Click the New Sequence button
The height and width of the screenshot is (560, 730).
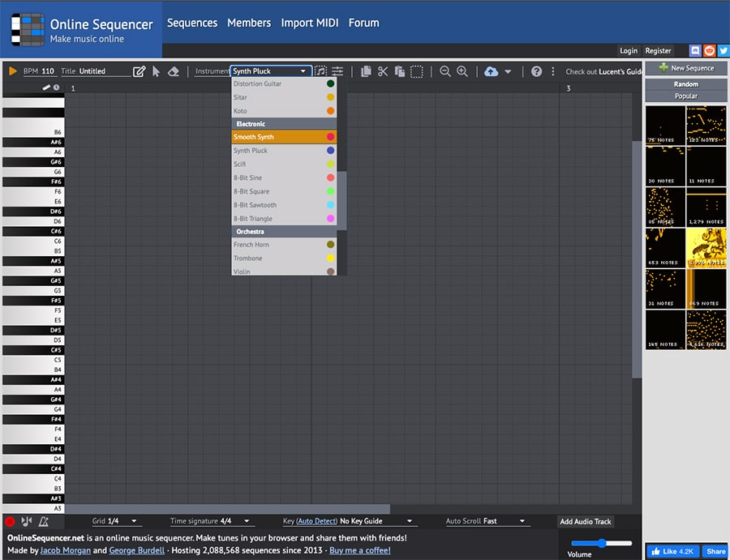pos(686,68)
